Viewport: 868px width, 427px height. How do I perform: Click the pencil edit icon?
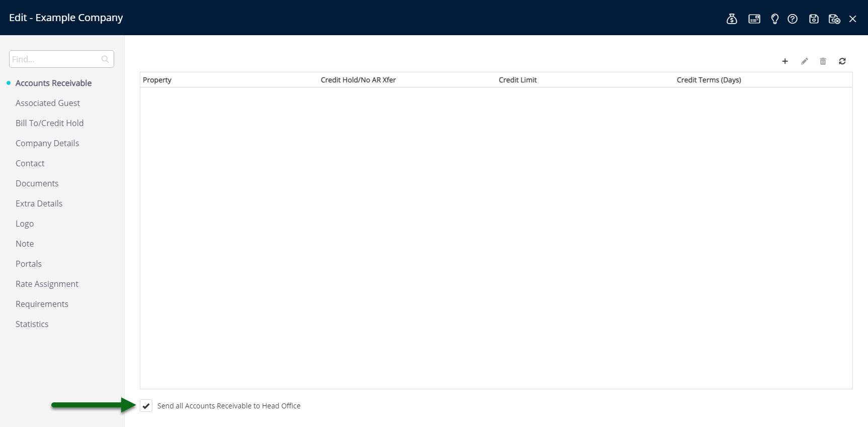coord(804,61)
